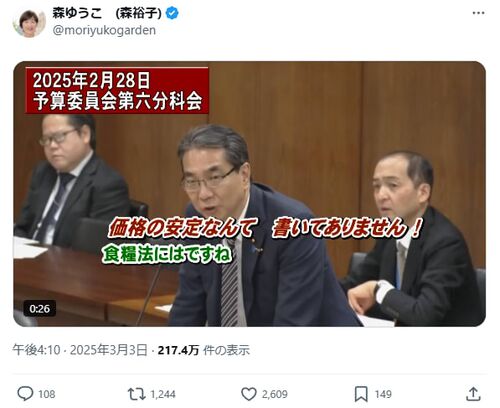Click the 149 bookmarks count
The height and width of the screenshot is (408, 500).
pyautogui.click(x=383, y=394)
